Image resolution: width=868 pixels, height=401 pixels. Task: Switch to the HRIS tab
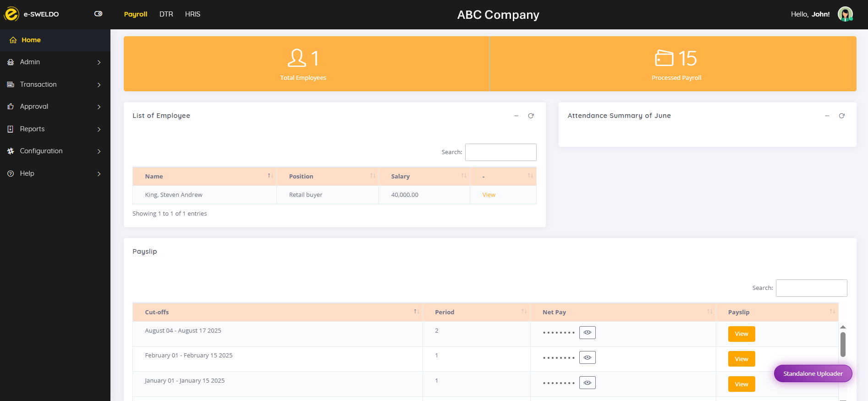pos(192,14)
